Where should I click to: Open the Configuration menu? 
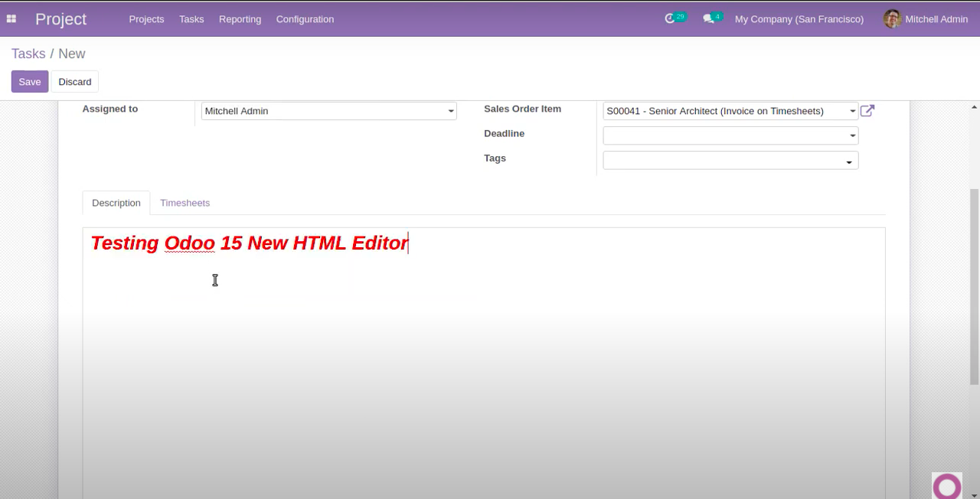305,19
